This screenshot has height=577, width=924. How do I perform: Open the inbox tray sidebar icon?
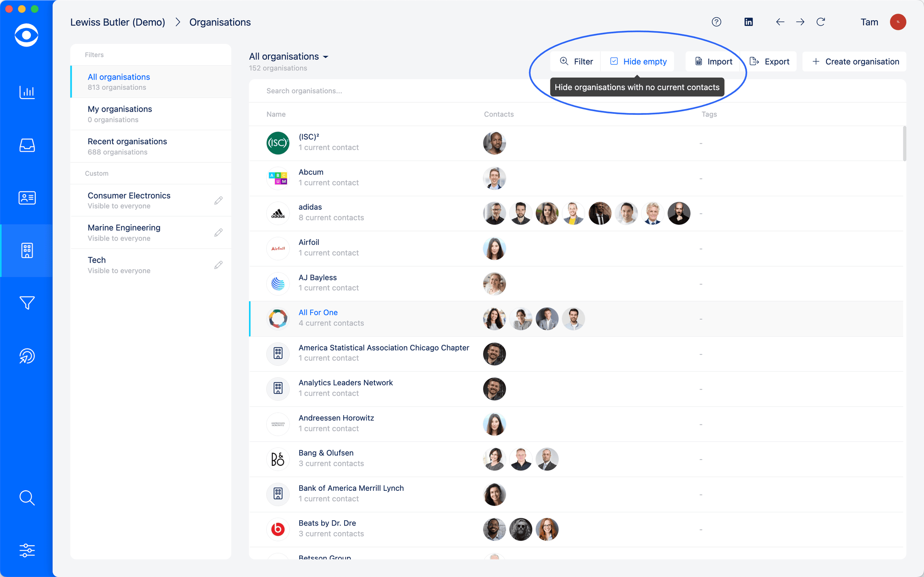coord(27,145)
